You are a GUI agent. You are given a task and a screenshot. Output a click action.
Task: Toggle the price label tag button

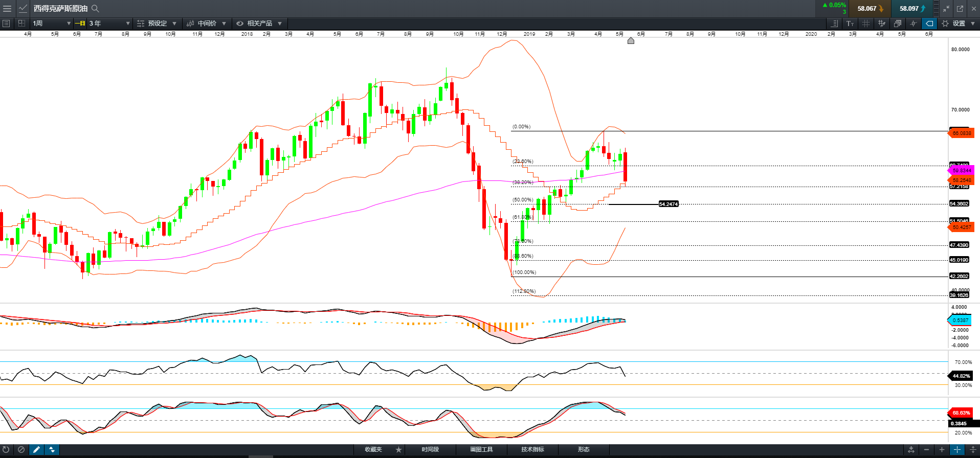click(x=929, y=24)
